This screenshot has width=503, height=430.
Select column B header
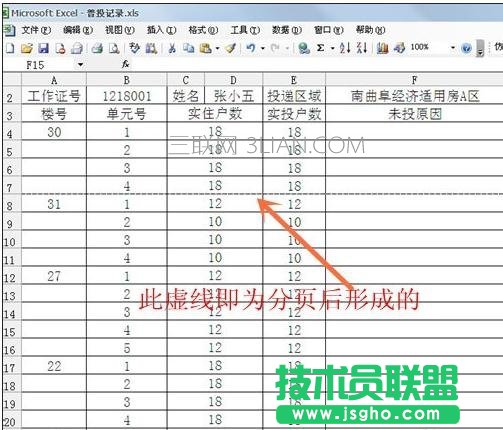127,80
